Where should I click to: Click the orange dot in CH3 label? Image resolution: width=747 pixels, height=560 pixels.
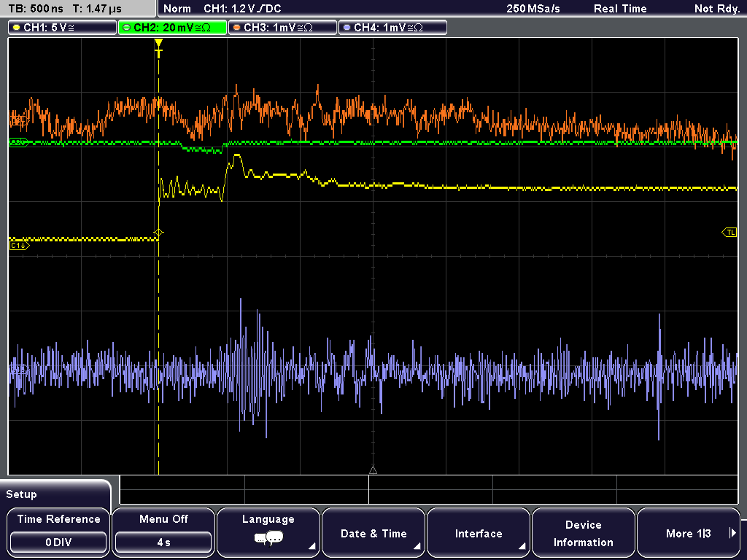coord(237,28)
